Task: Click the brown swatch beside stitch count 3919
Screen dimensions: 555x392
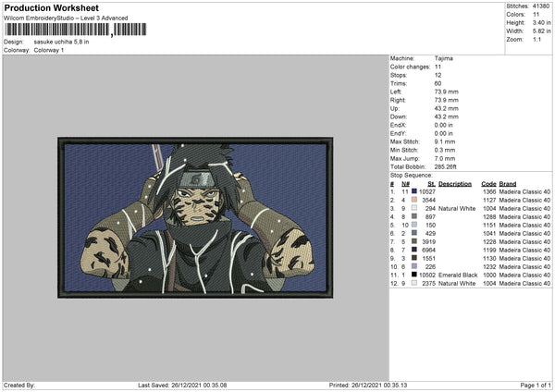Action: (x=414, y=241)
